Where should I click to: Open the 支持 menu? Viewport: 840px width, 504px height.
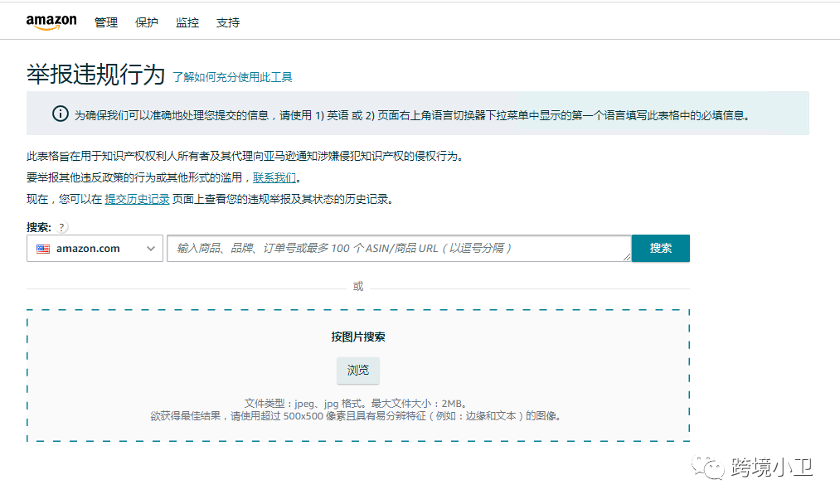click(x=228, y=22)
